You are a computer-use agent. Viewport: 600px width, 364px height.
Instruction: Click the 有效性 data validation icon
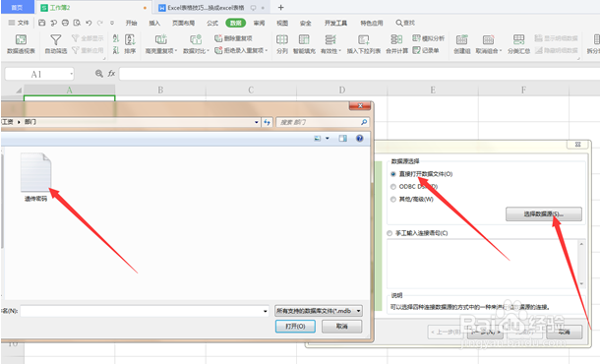tap(330, 39)
